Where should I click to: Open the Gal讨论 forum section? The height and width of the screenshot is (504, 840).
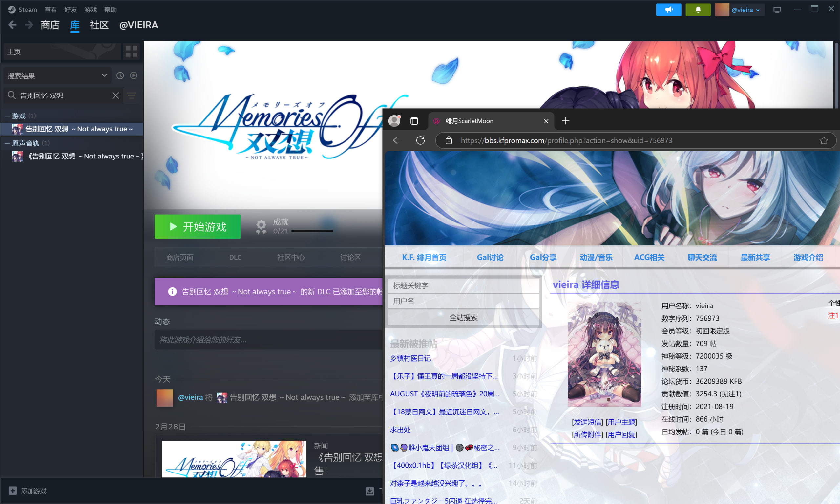[x=490, y=257]
